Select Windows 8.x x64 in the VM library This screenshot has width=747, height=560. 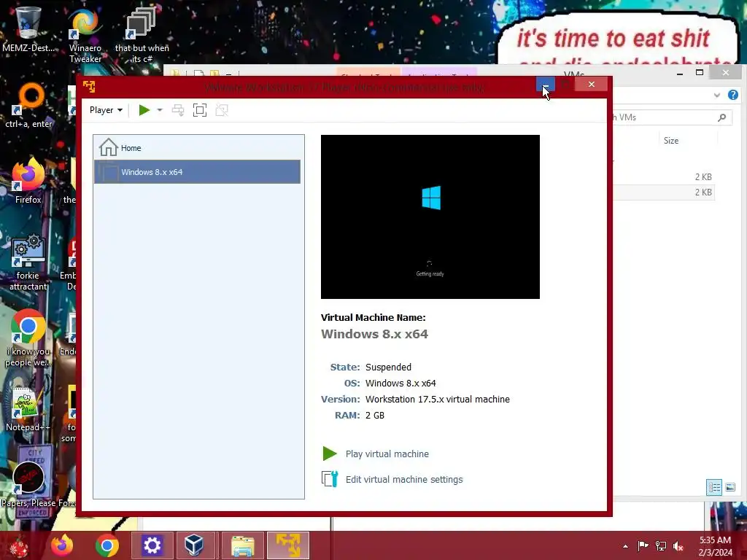(197, 172)
